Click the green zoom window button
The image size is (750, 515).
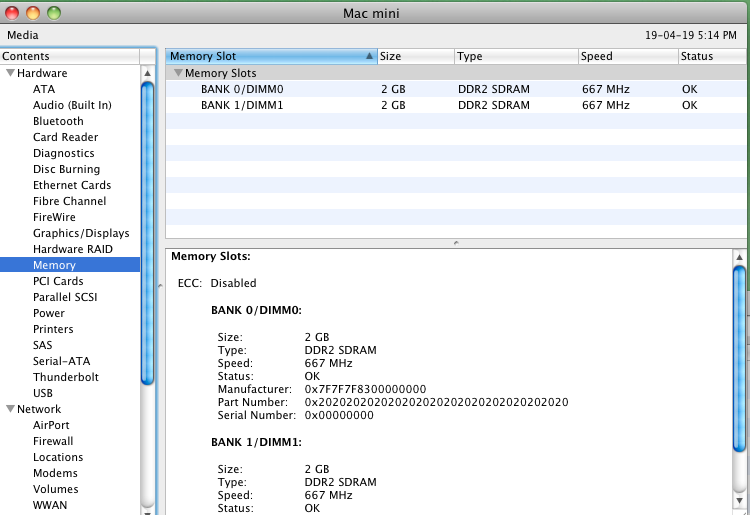point(54,13)
